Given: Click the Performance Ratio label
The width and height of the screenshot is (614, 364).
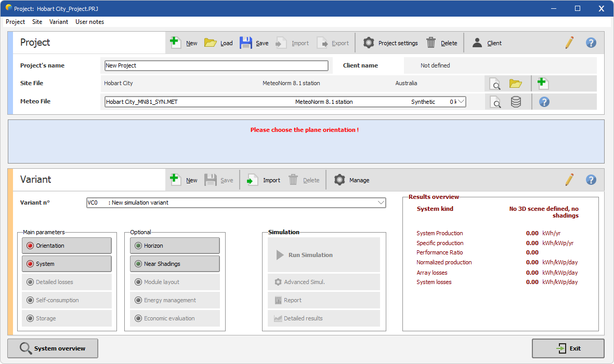Looking at the screenshot, I should pos(439,252).
